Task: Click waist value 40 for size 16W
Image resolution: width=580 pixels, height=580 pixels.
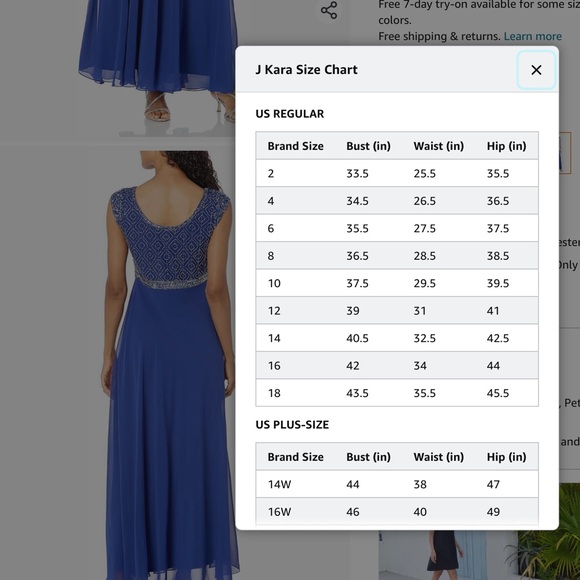Action: click(x=420, y=512)
